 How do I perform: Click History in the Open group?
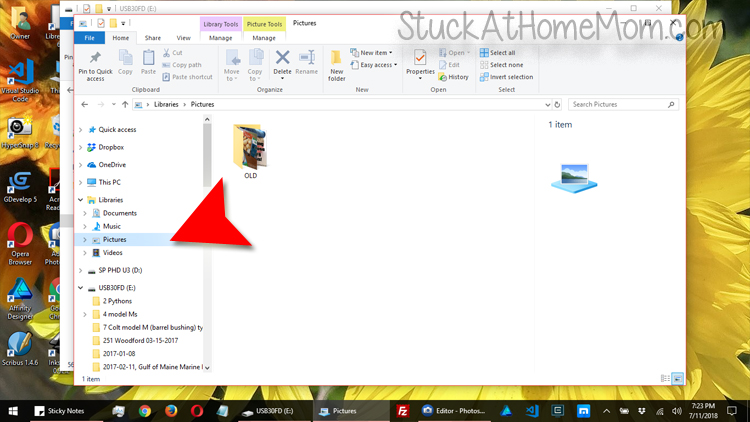point(453,77)
